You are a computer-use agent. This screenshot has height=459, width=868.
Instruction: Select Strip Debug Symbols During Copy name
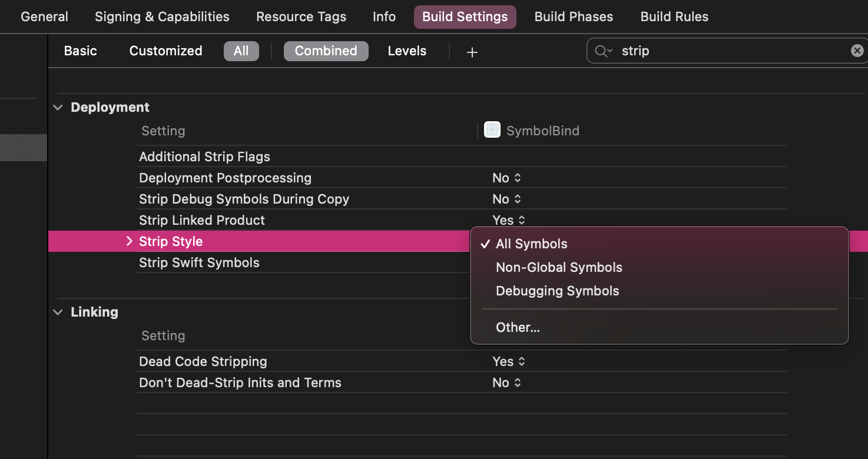tap(244, 199)
